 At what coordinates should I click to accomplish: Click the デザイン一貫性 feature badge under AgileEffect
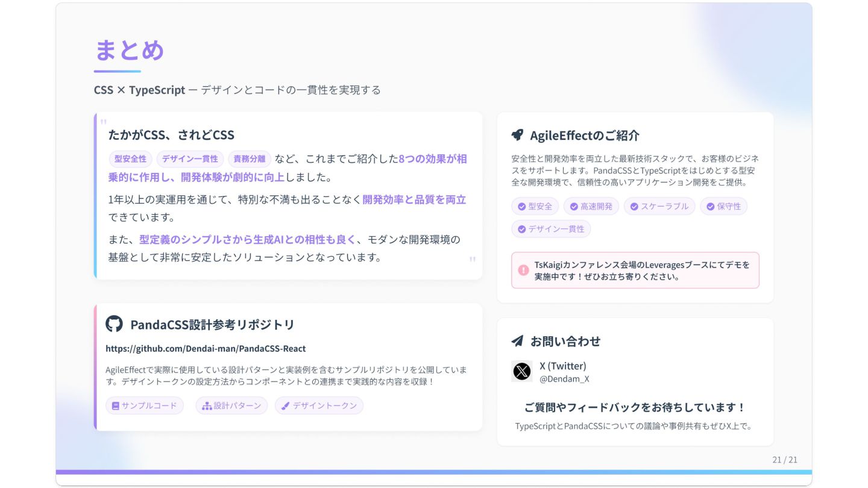552,229
